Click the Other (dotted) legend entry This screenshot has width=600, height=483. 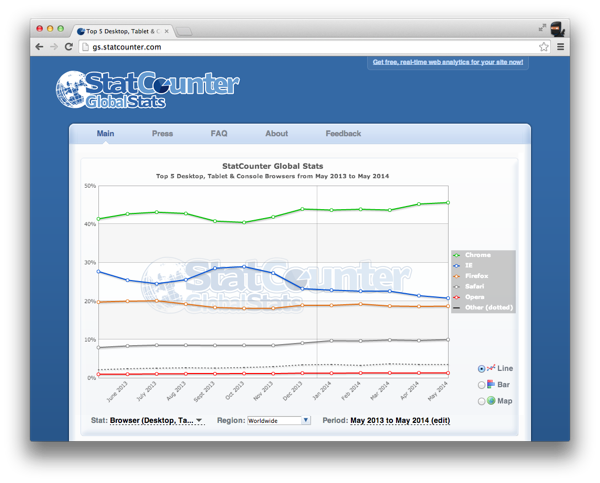click(483, 307)
